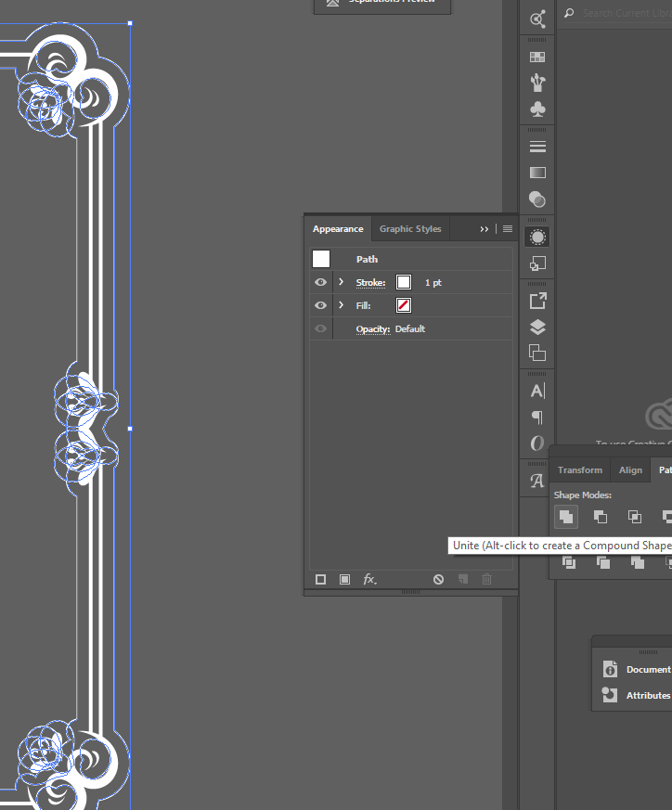The image size is (672, 810).
Task: Switch to the Align tab
Action: tap(630, 470)
